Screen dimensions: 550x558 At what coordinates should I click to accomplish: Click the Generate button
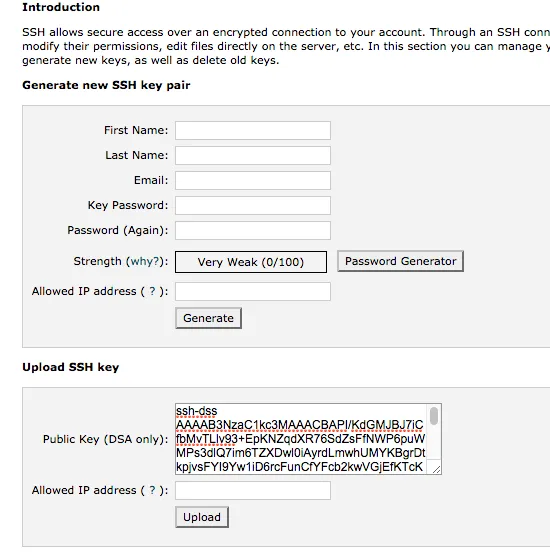point(208,318)
